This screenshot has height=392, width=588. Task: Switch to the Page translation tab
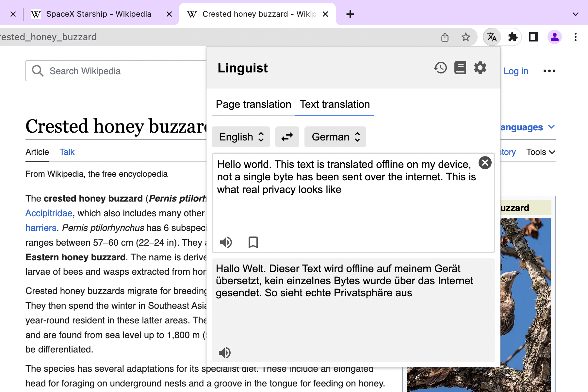(x=253, y=104)
